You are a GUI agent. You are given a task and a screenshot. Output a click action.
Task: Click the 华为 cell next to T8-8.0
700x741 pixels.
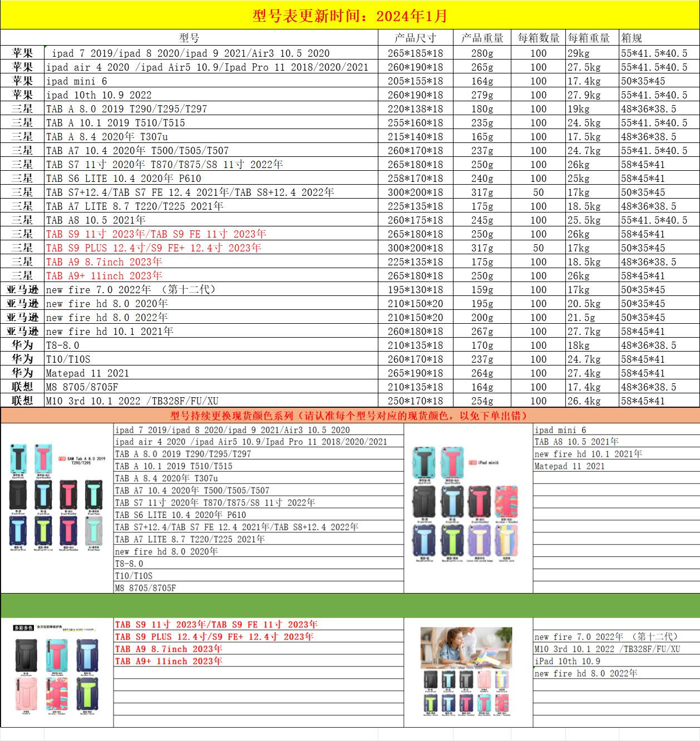(x=22, y=345)
